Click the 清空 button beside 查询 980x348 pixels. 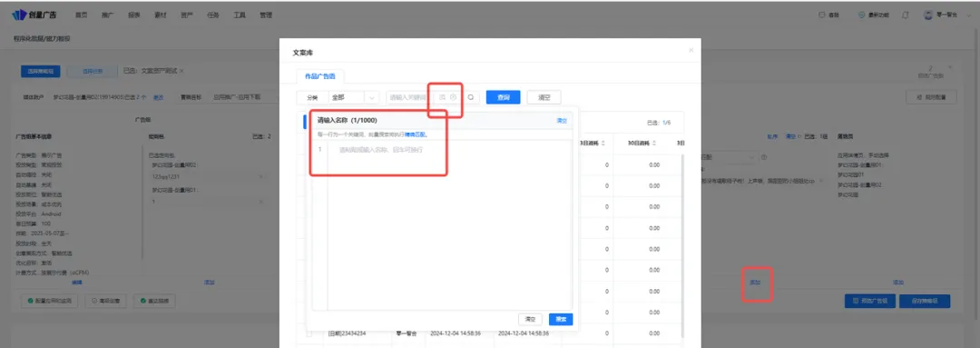click(544, 97)
